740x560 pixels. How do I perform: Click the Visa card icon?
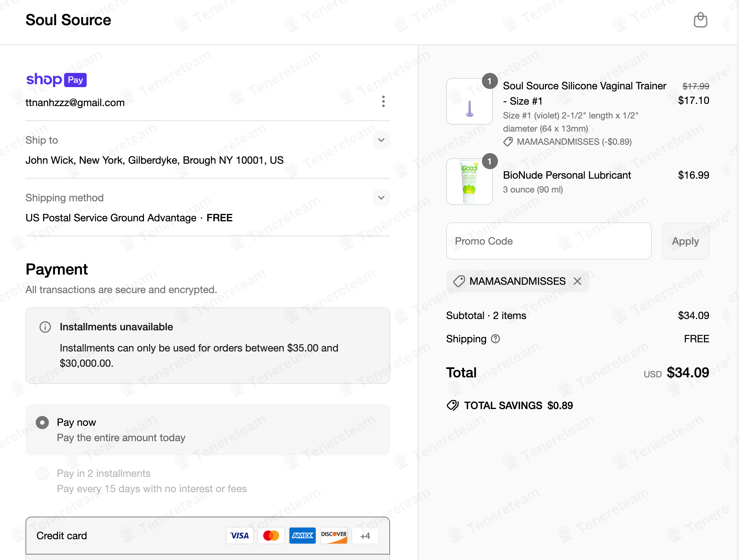tap(239, 536)
